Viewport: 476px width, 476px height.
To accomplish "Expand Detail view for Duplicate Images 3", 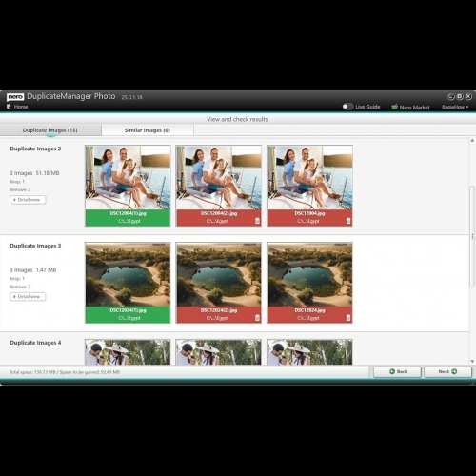I will pos(28,297).
